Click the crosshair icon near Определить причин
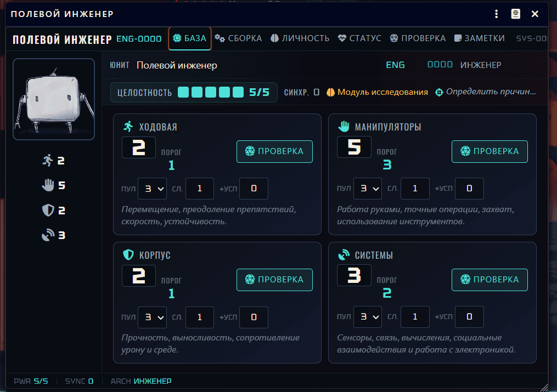The image size is (557, 392). [439, 92]
